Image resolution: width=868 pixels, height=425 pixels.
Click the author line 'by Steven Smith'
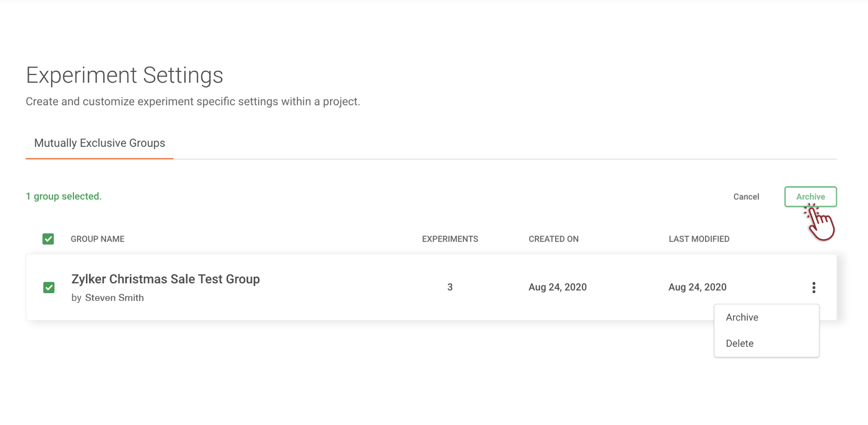point(108,298)
